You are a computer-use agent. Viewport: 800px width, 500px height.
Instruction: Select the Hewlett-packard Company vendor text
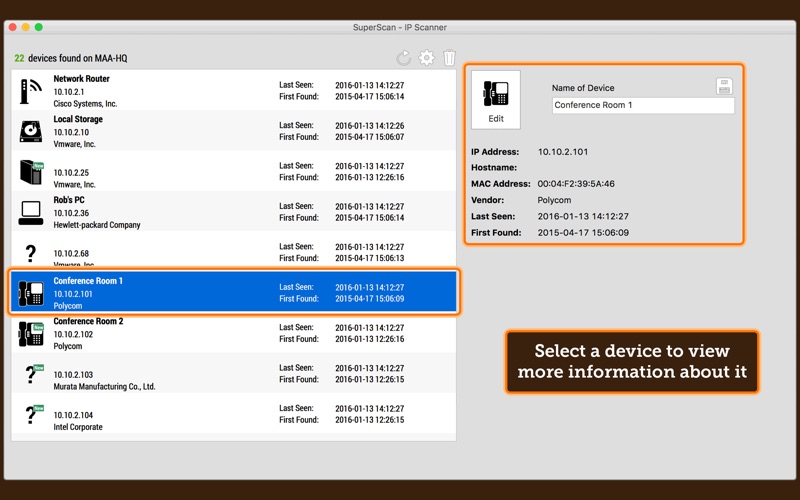pyautogui.click(x=96, y=225)
